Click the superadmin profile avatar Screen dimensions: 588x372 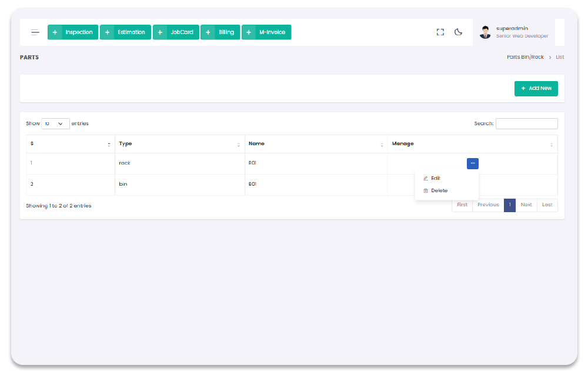[485, 32]
